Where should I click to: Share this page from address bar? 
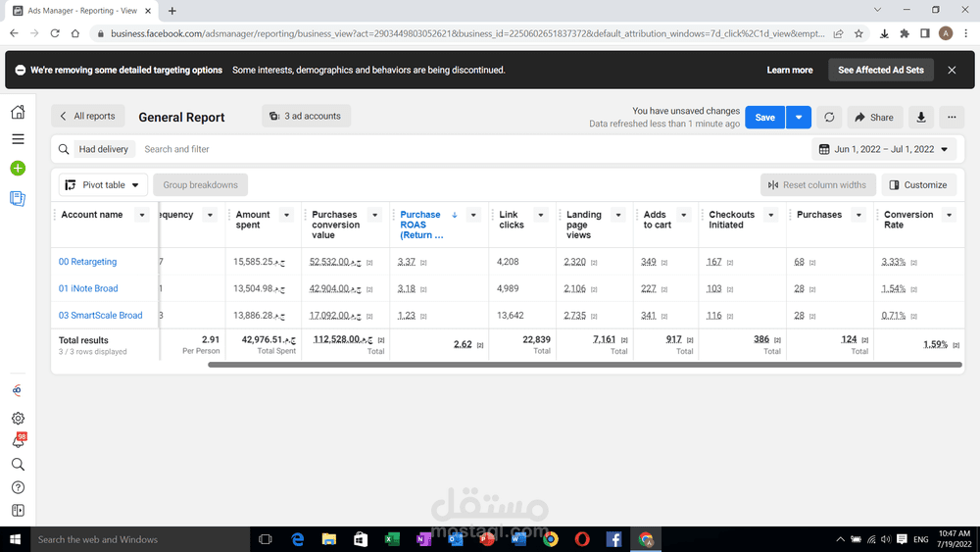[x=839, y=33]
